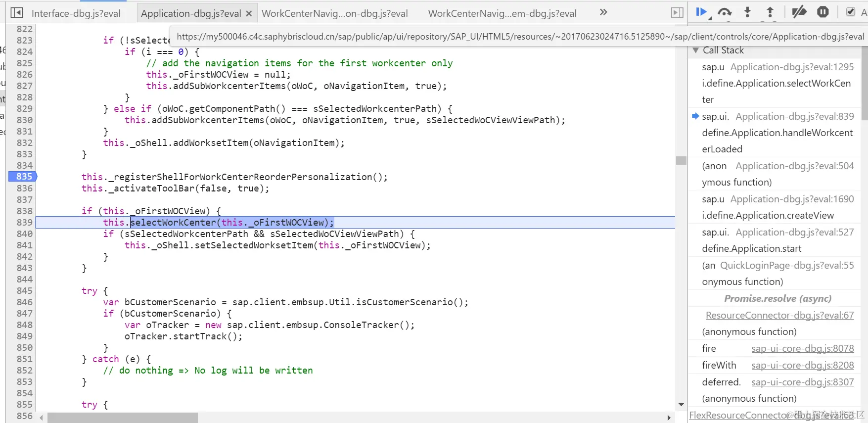Click line number 845 in gutter

coord(24,290)
